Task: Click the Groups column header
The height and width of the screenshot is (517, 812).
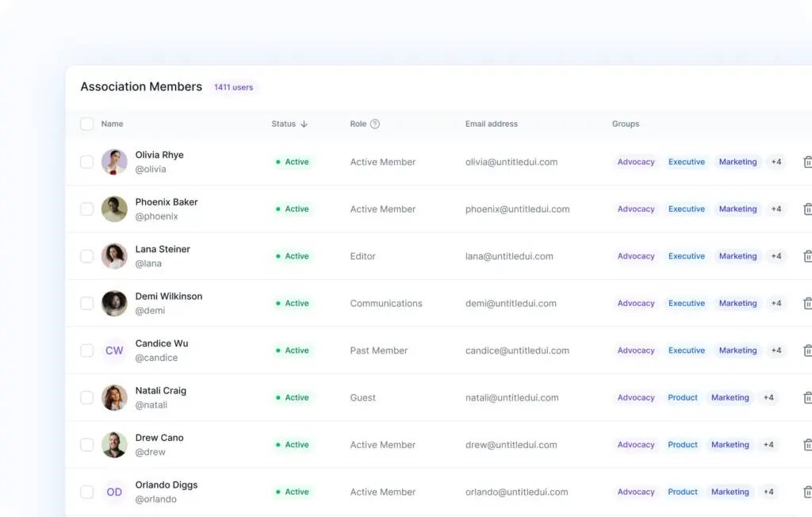Action: coord(625,124)
